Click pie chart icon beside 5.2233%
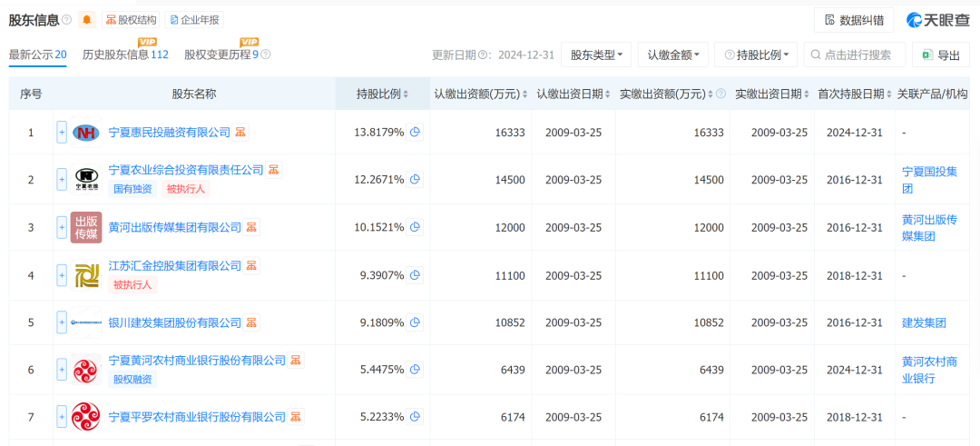The width and height of the screenshot is (980, 446). (x=415, y=417)
